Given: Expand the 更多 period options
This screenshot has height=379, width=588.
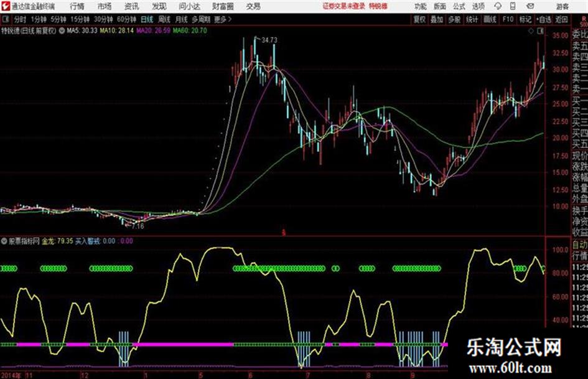Looking at the screenshot, I should point(223,19).
